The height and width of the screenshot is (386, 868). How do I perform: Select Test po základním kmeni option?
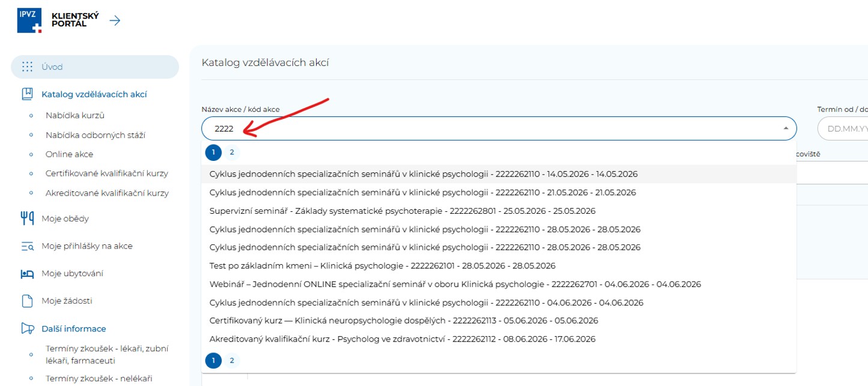coord(499,266)
